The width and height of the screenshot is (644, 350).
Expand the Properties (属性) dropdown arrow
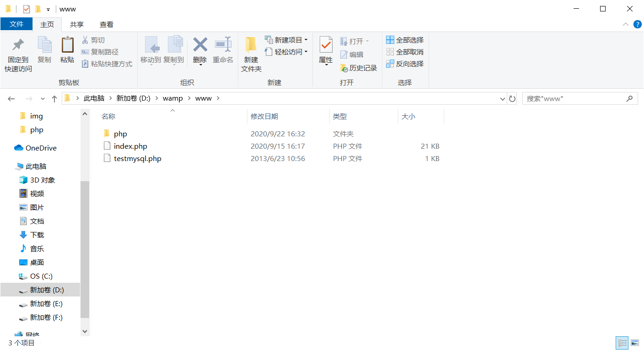tap(326, 65)
